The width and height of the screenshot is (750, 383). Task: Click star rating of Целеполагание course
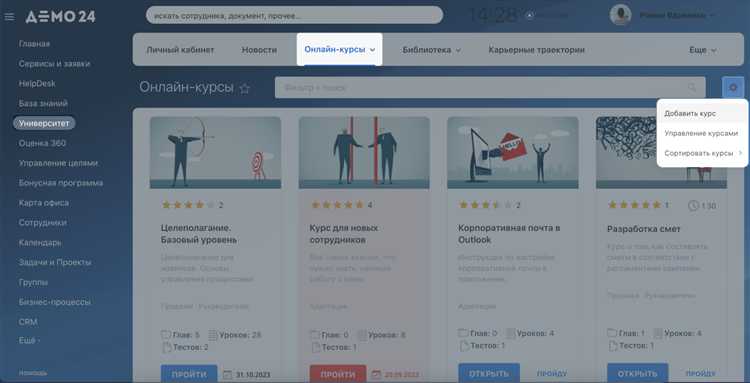coord(188,205)
